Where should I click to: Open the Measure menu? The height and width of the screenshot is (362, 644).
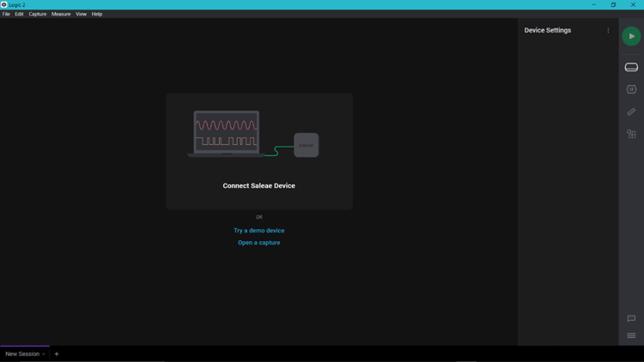click(61, 14)
